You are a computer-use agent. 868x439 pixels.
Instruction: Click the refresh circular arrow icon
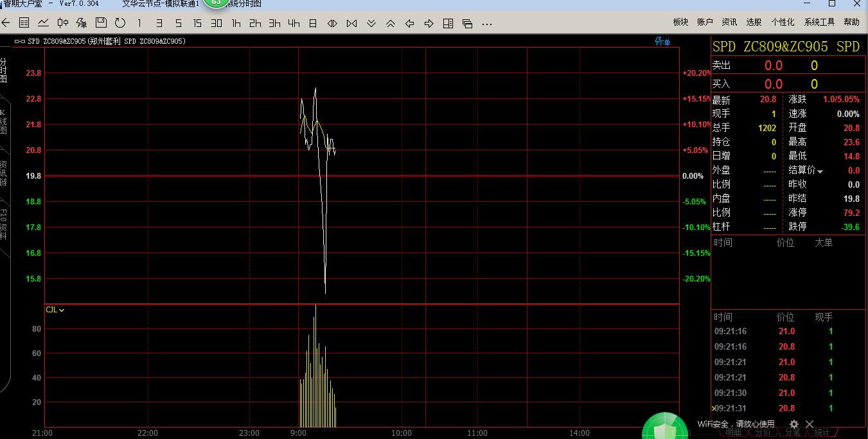(120, 23)
